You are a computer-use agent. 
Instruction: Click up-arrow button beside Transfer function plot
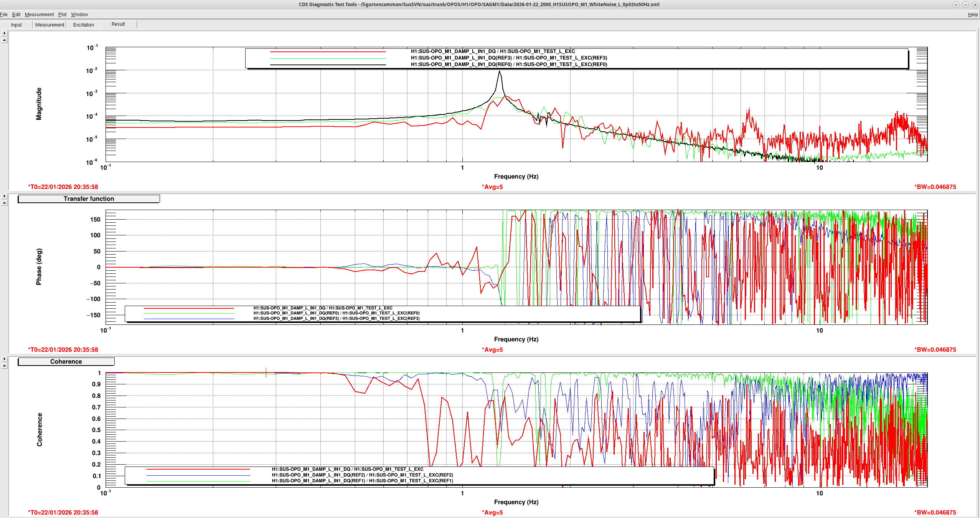tap(4, 203)
